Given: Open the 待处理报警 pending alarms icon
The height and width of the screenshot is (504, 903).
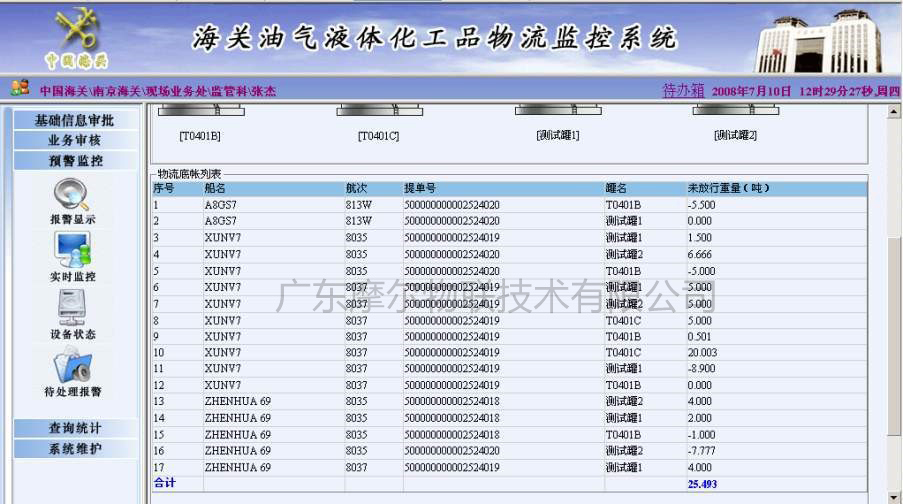Looking at the screenshot, I should 73,366.
